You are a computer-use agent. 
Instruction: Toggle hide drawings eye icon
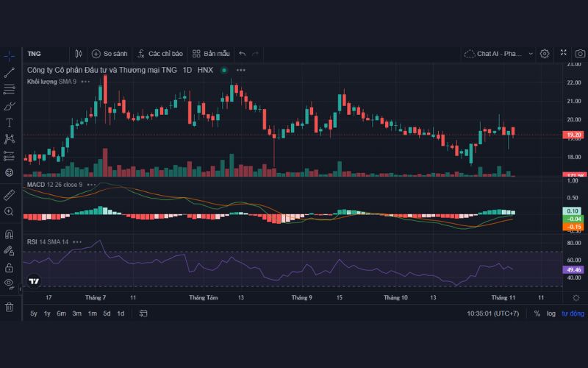(9, 283)
